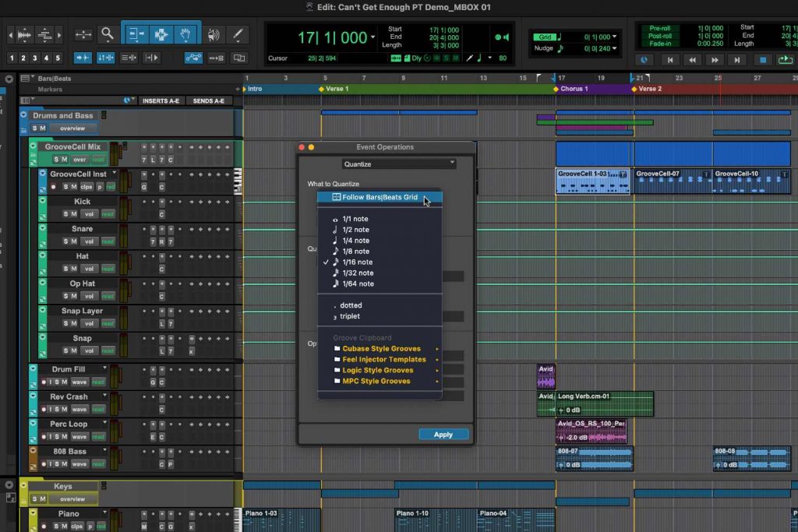
Task: Click Apply in Event Operations
Action: [x=443, y=435]
